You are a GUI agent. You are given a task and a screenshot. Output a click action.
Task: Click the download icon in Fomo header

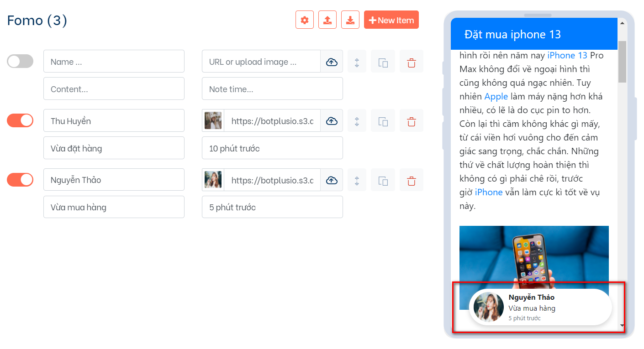coord(350,20)
